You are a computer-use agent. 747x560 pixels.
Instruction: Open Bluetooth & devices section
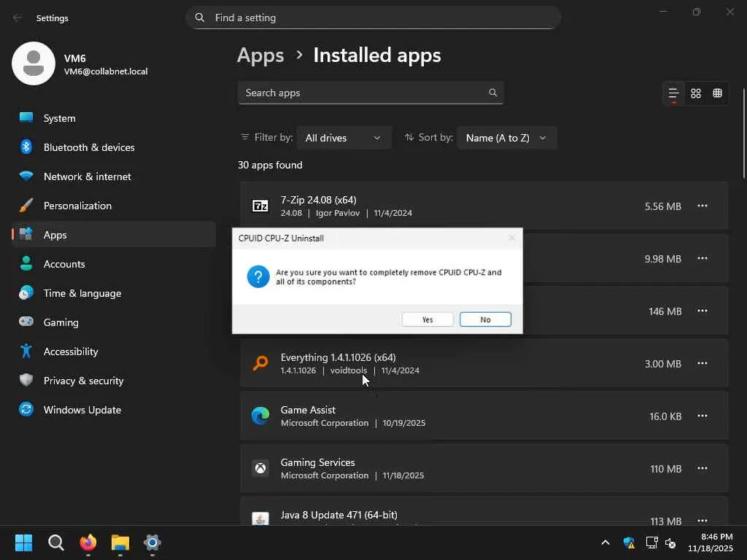[89, 147]
